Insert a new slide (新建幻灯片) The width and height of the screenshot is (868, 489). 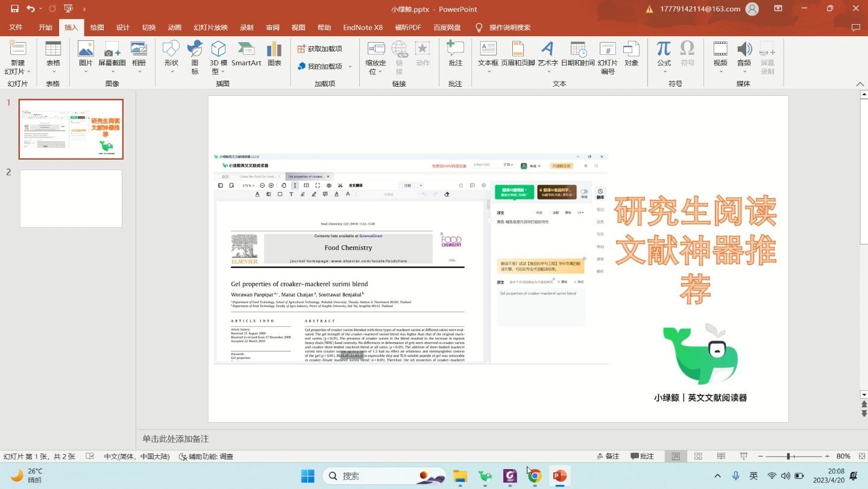point(17,58)
